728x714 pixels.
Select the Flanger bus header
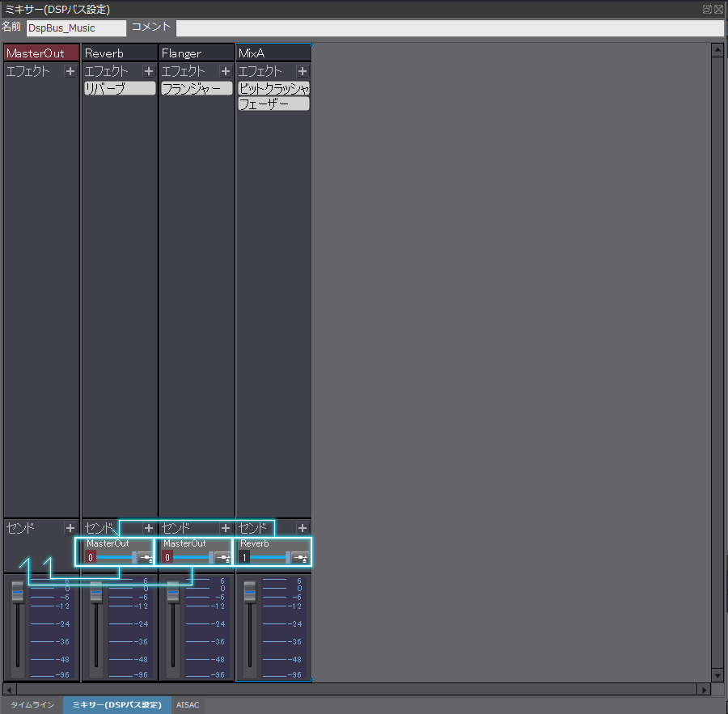coord(197,53)
